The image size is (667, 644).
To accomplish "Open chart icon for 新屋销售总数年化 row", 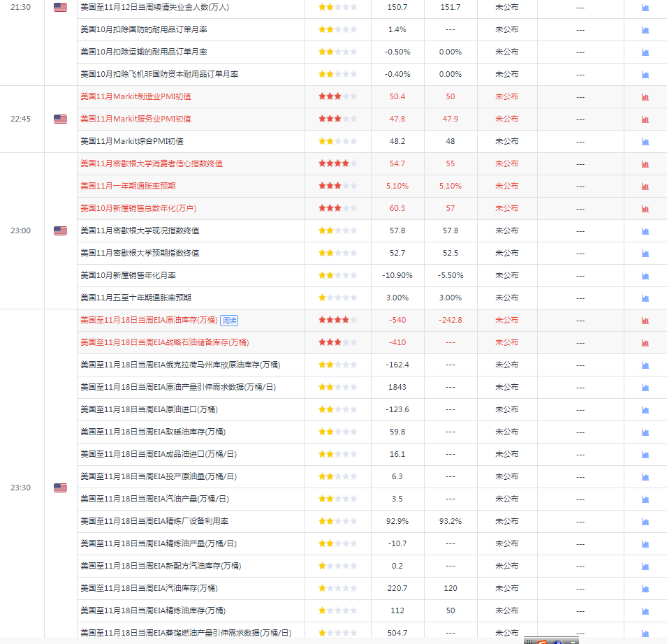I will [645, 208].
